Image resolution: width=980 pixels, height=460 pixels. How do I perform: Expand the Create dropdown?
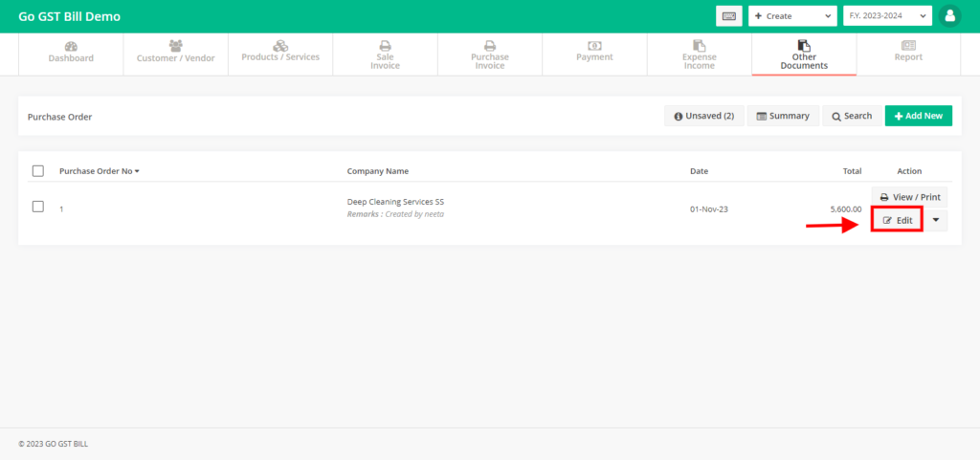[792, 16]
